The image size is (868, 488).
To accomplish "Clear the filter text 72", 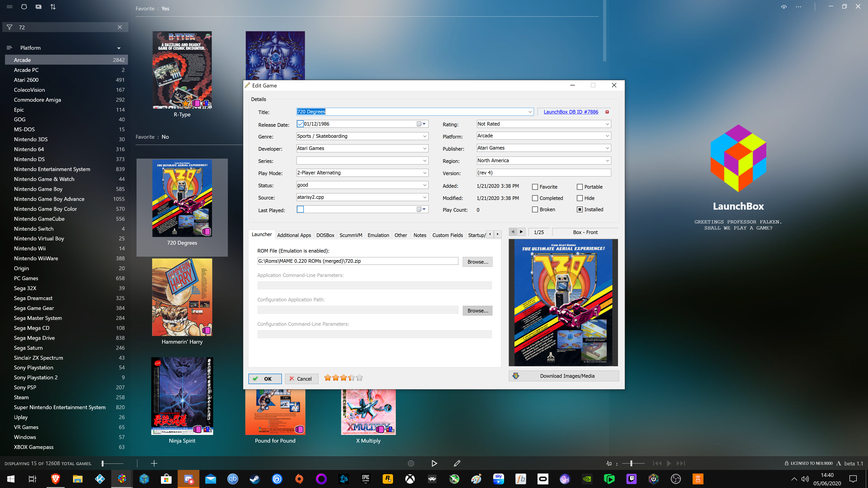I will (120, 27).
